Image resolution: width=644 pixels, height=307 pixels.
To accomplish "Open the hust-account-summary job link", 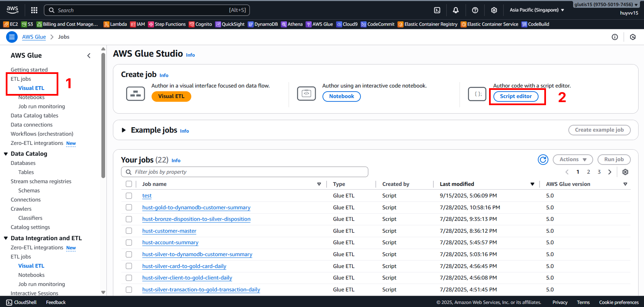I will point(170,243).
